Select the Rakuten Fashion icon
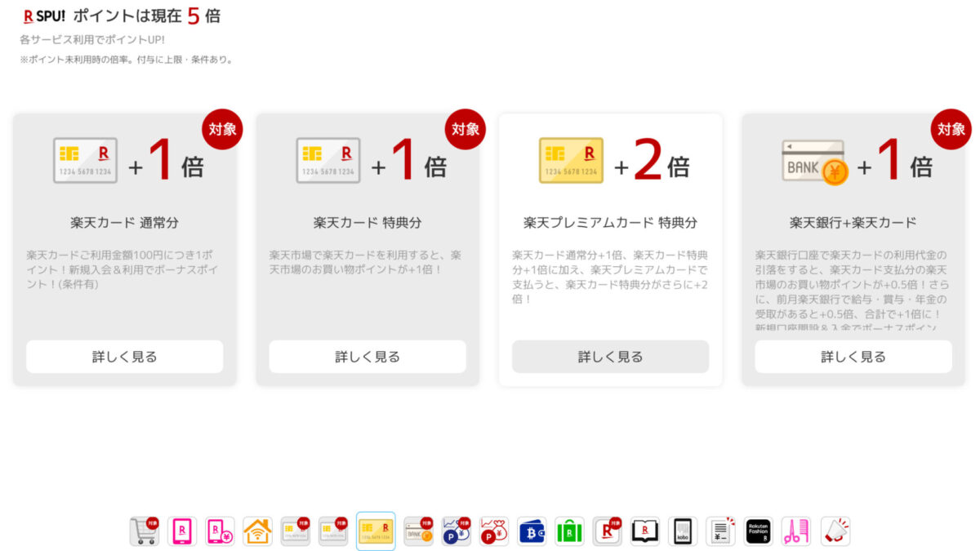 click(758, 531)
